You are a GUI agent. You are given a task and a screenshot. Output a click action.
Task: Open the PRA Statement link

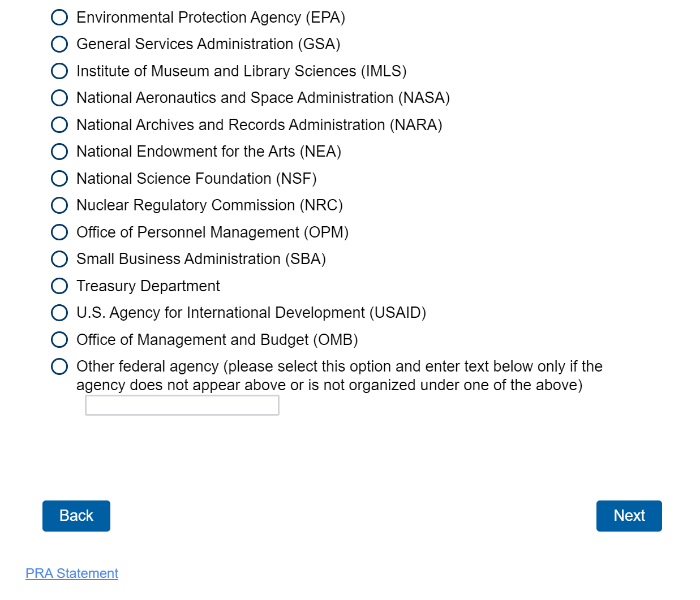click(x=72, y=573)
